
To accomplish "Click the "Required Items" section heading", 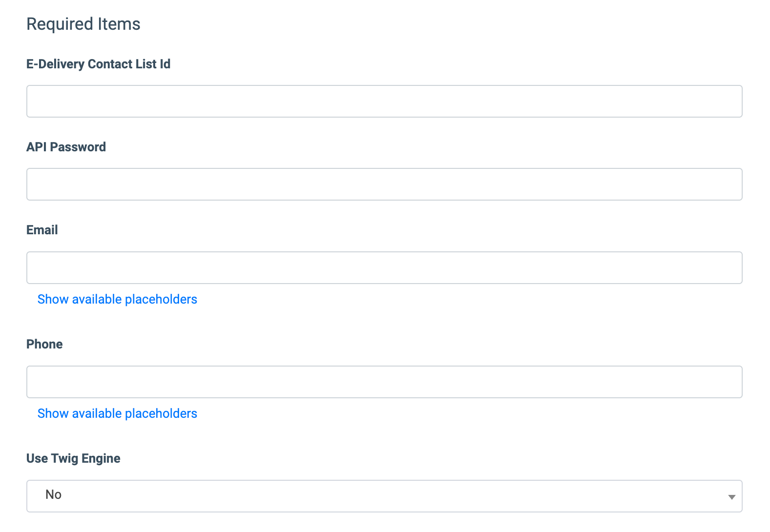I will pyautogui.click(x=83, y=24).
